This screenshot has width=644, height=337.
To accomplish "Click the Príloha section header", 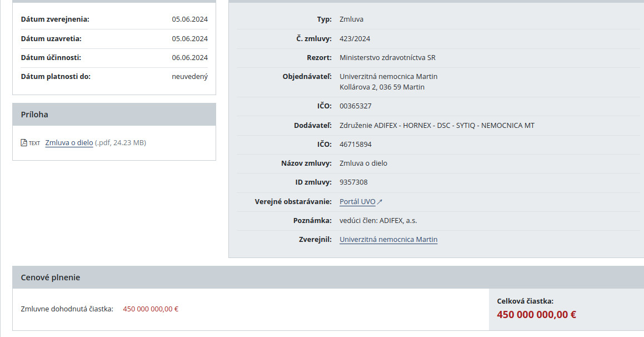I will [114, 115].
